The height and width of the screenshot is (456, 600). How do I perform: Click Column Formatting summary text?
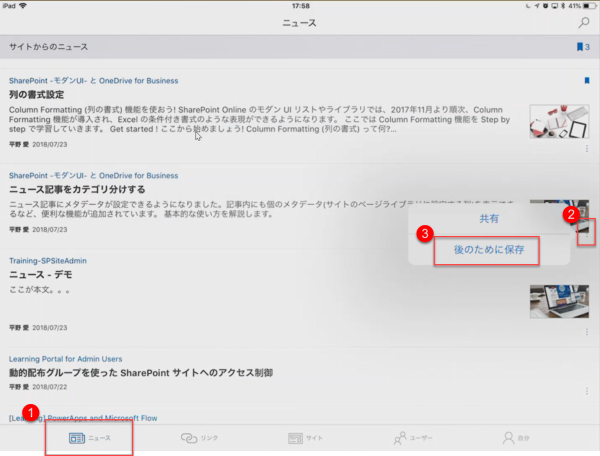pyautogui.click(x=259, y=119)
